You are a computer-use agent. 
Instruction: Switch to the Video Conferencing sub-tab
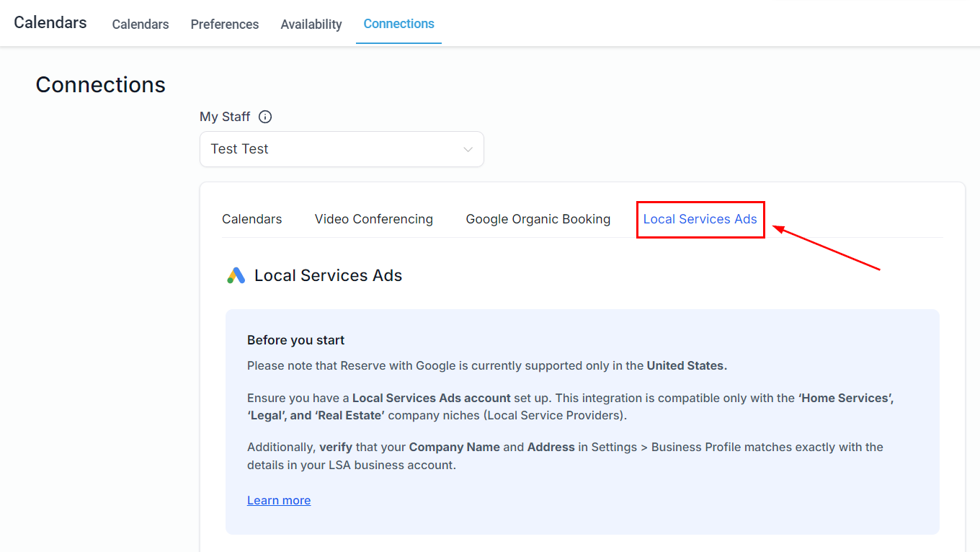click(373, 219)
